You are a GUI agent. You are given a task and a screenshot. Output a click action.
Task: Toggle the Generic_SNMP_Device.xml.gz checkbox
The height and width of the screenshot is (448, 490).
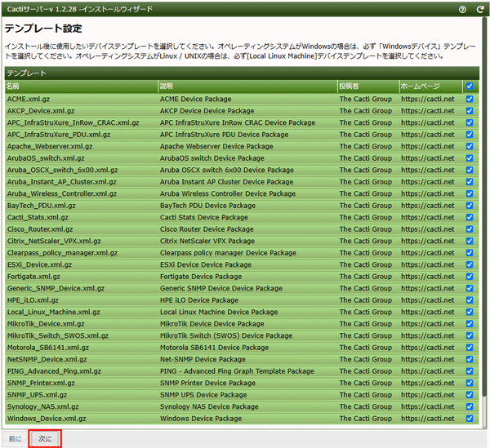click(470, 288)
